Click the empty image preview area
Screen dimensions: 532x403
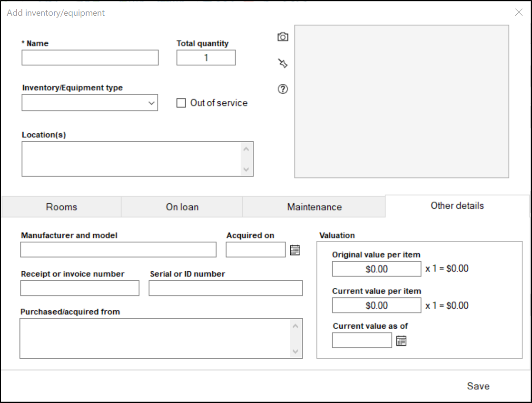point(402,101)
